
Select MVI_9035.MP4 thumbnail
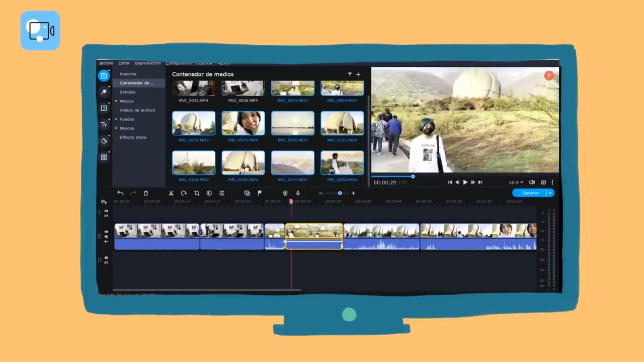pos(194,88)
